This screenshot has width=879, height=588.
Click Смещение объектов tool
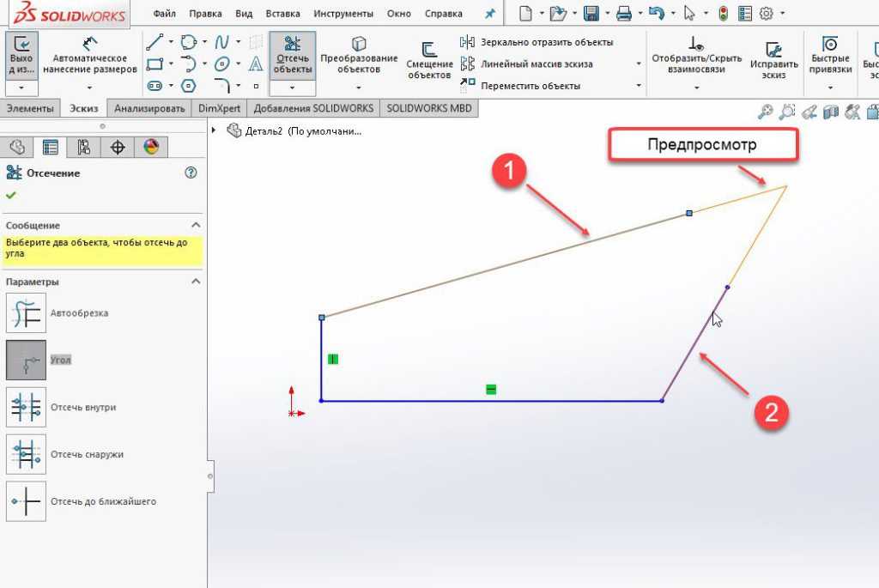pyautogui.click(x=429, y=61)
